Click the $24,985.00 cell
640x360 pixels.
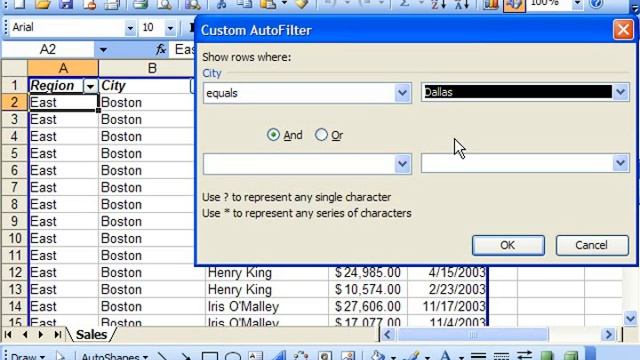[x=368, y=273]
